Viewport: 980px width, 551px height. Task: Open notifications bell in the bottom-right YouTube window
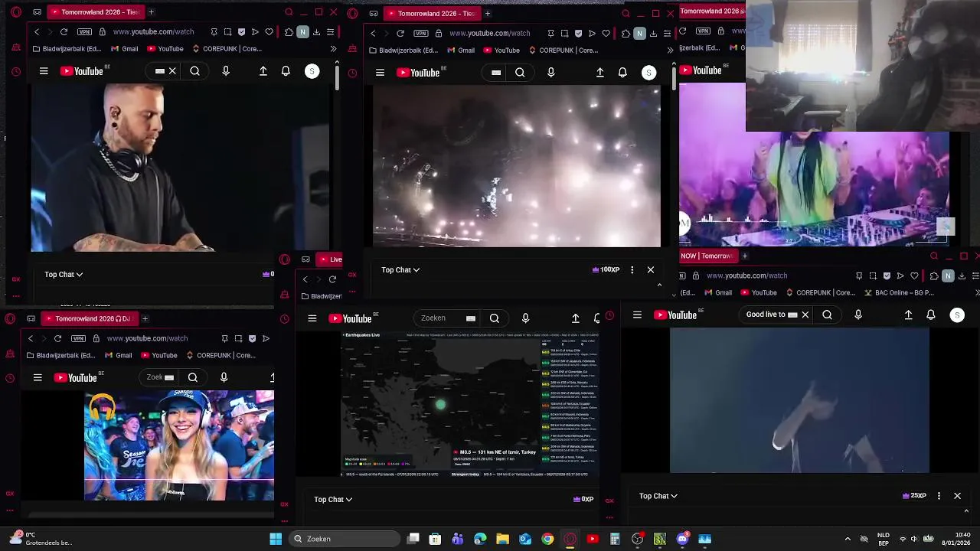[x=931, y=315]
